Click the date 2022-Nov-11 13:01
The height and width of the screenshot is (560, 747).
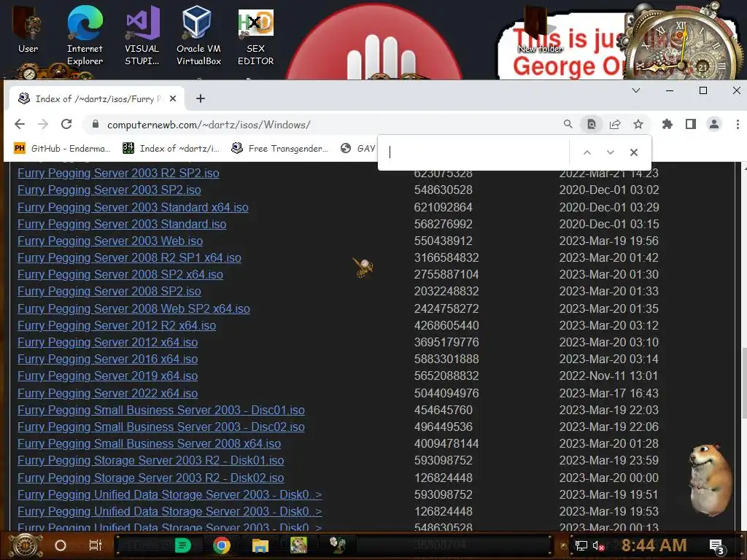coord(608,376)
